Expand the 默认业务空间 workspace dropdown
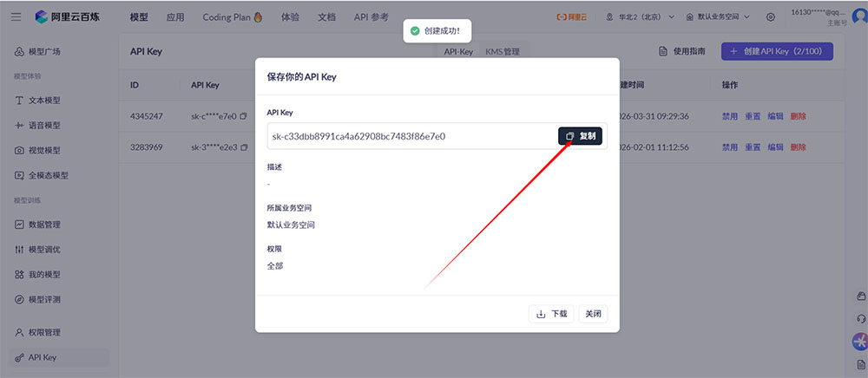 [718, 17]
